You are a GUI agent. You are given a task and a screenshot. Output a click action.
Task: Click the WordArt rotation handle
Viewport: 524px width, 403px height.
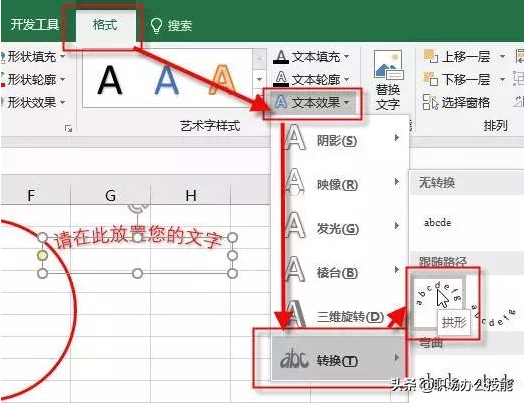coord(138,207)
